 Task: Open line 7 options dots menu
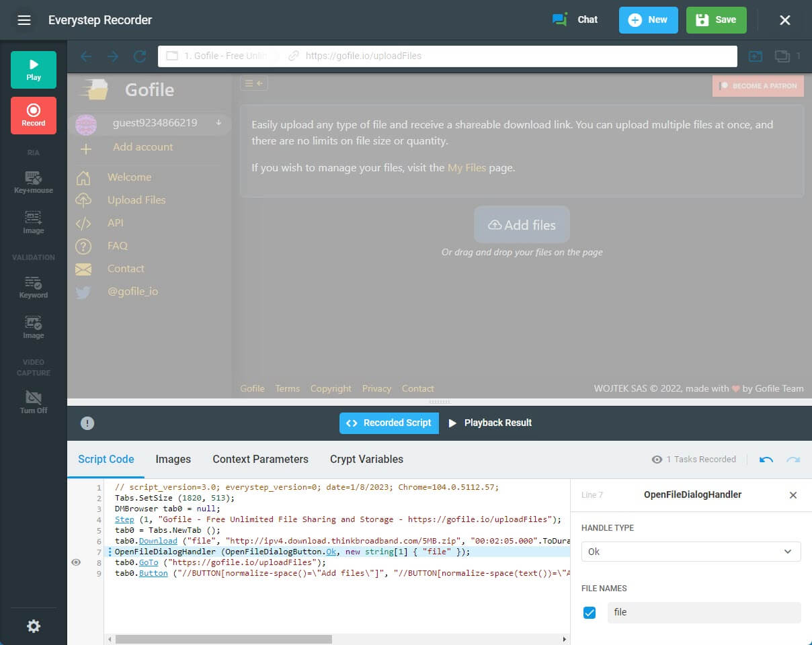pyautogui.click(x=110, y=552)
